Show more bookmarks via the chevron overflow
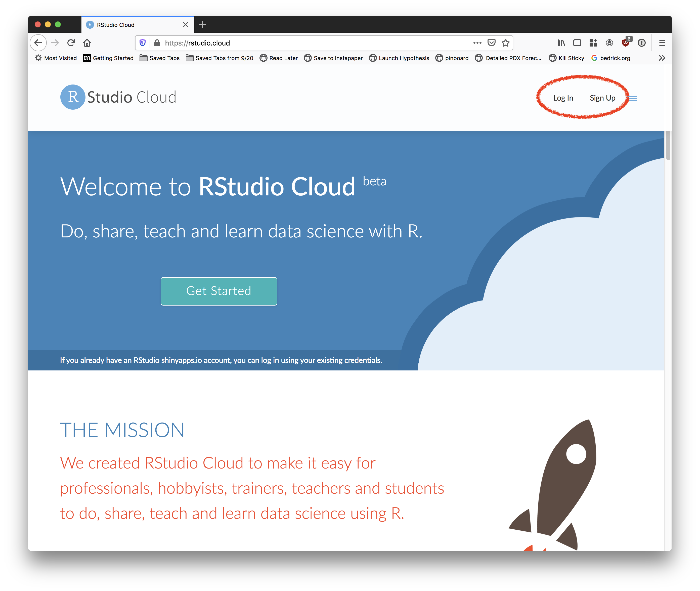 662,58
